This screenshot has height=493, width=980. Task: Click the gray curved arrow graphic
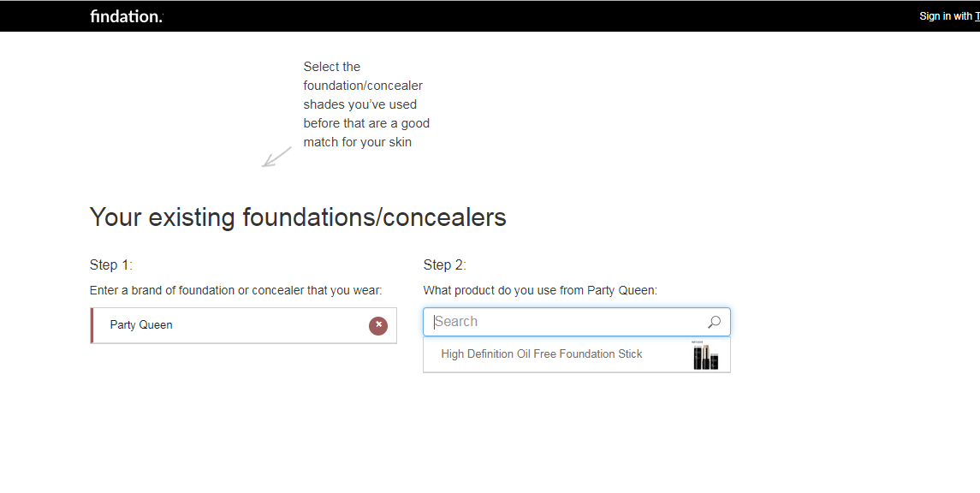point(276,157)
